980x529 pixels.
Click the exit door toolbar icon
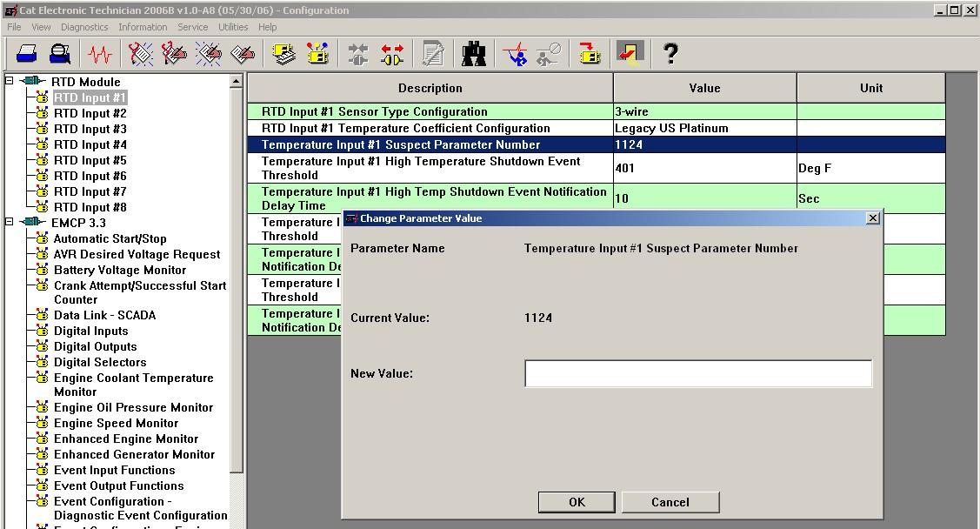click(630, 54)
